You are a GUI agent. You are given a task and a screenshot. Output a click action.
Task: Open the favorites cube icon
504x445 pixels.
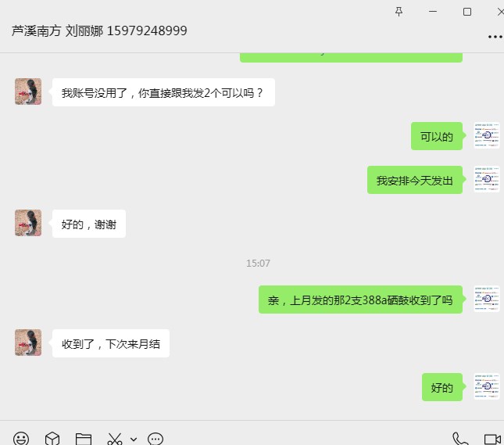52,439
